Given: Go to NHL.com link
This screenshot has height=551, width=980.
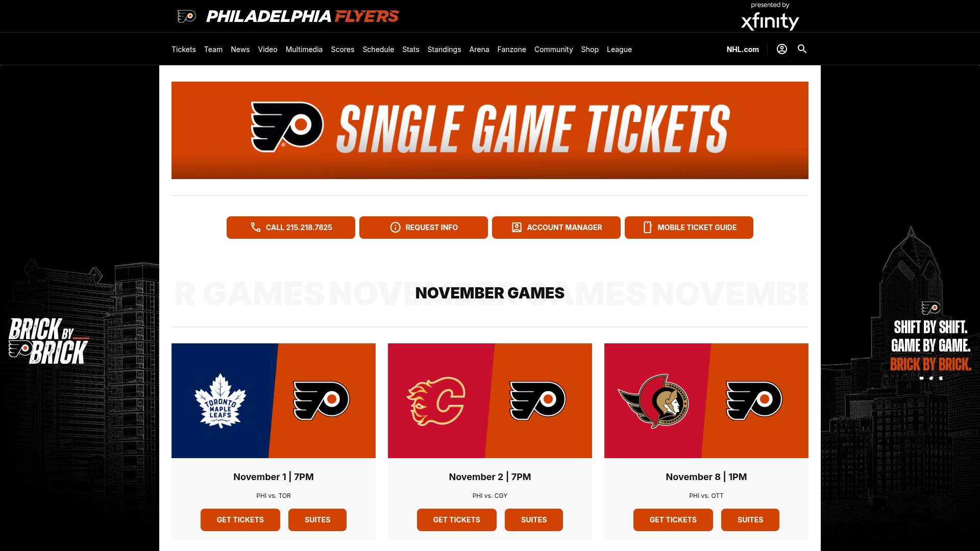Looking at the screenshot, I should 743,49.
